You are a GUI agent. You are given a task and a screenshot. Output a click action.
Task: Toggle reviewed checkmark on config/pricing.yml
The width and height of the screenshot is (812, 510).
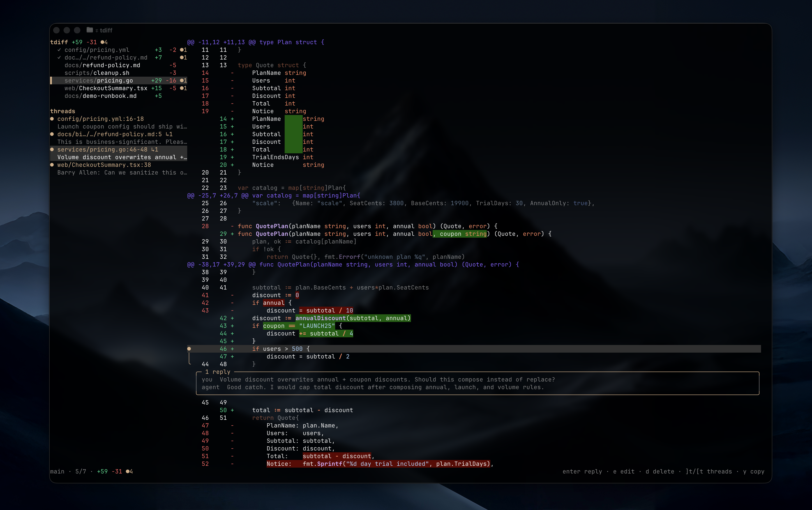[59, 50]
